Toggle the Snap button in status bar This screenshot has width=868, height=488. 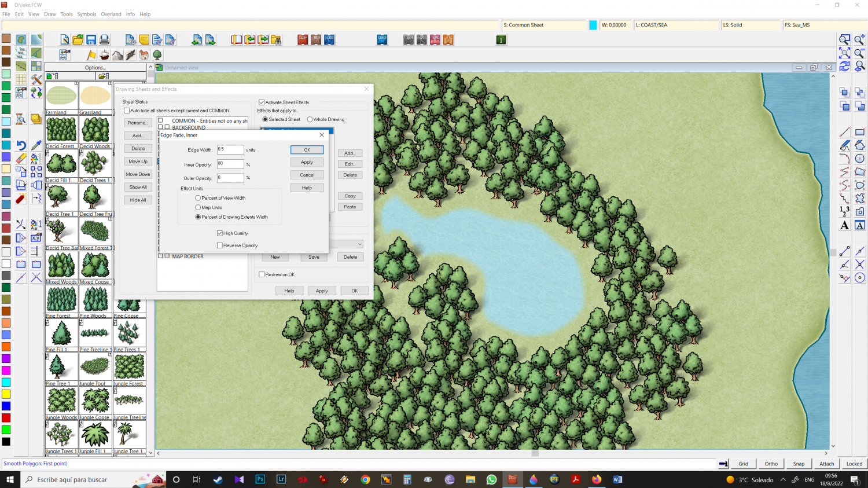click(799, 464)
